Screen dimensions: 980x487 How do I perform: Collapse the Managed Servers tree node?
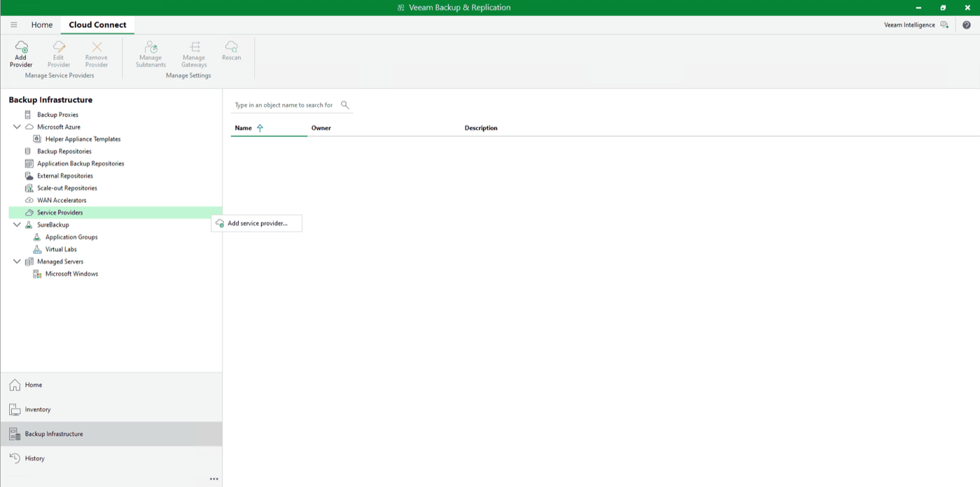(17, 262)
